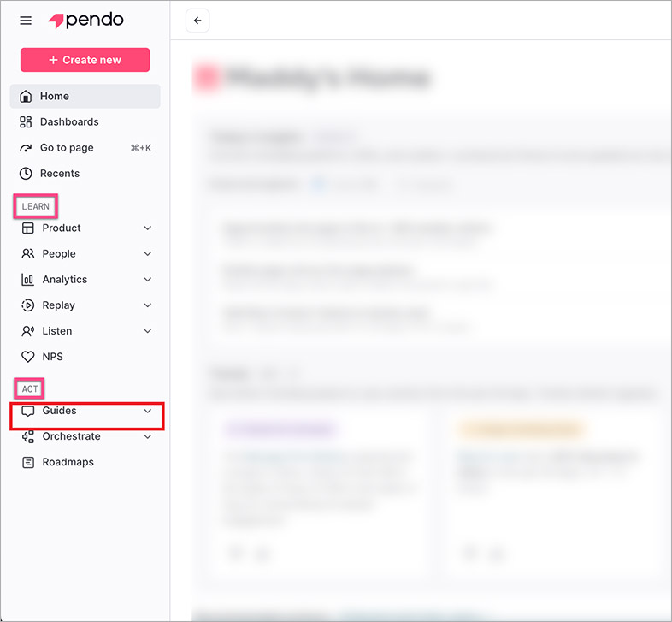Click the Dashboards grid icon
672x622 pixels.
click(x=26, y=121)
